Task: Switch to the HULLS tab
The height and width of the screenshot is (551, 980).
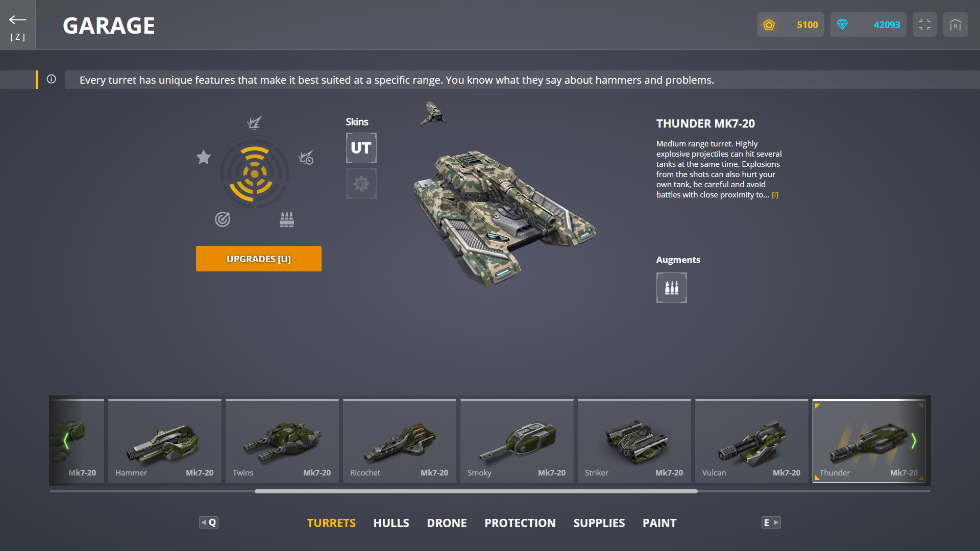Action: click(x=391, y=522)
